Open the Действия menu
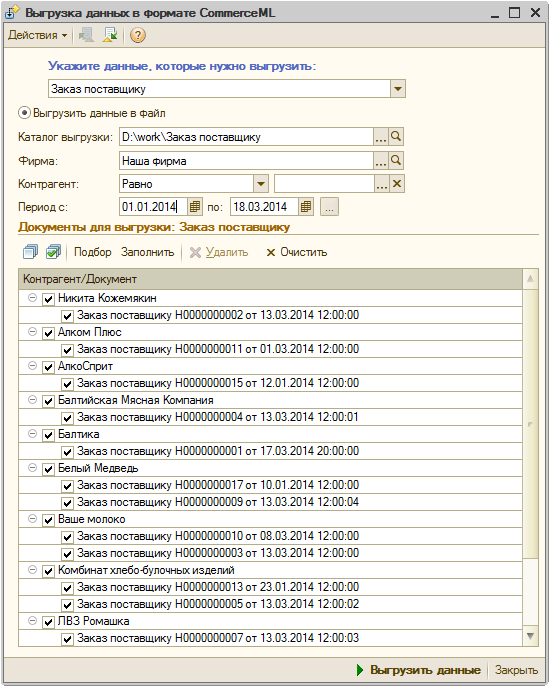Screen dimensions: 549x686 [x=38, y=35]
